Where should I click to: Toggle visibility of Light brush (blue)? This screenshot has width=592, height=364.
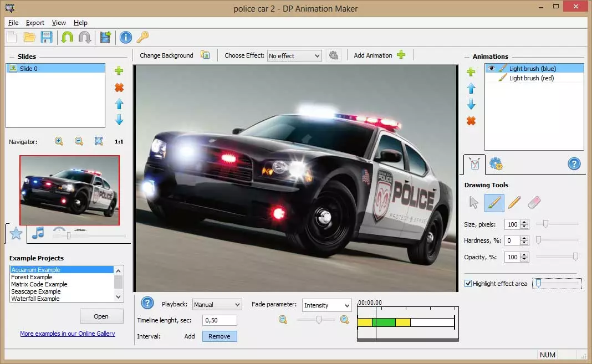tap(491, 68)
